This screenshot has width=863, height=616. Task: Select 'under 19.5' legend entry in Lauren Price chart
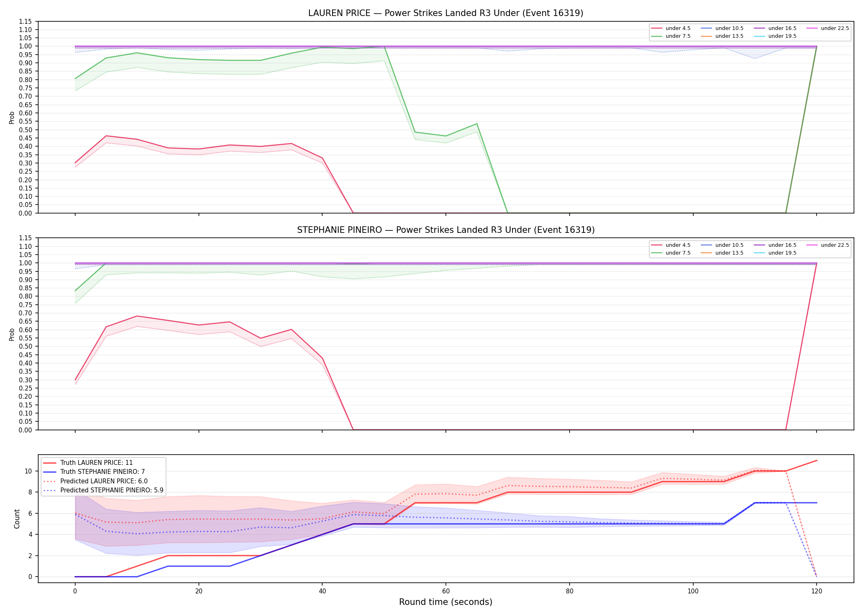[775, 36]
